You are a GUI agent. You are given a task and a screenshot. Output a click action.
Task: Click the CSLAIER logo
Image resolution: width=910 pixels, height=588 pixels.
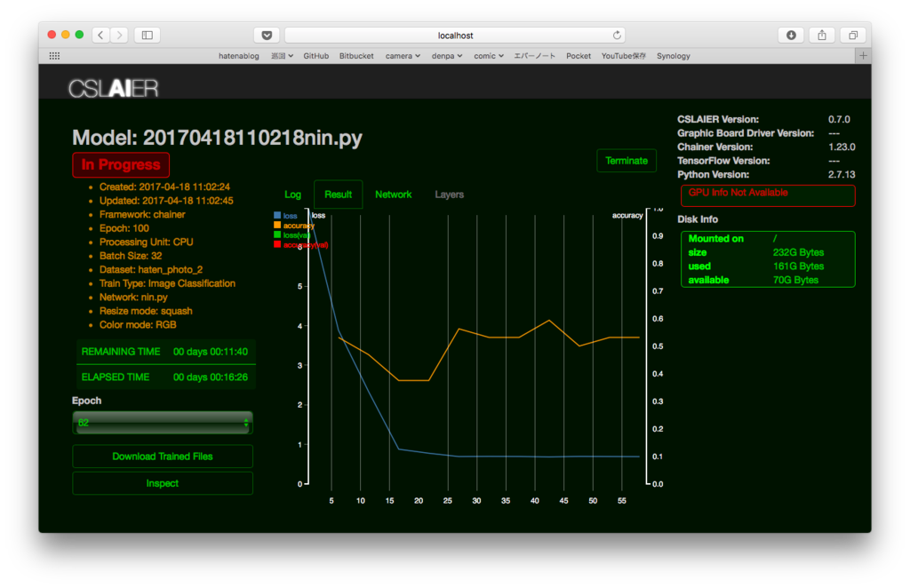tap(113, 88)
